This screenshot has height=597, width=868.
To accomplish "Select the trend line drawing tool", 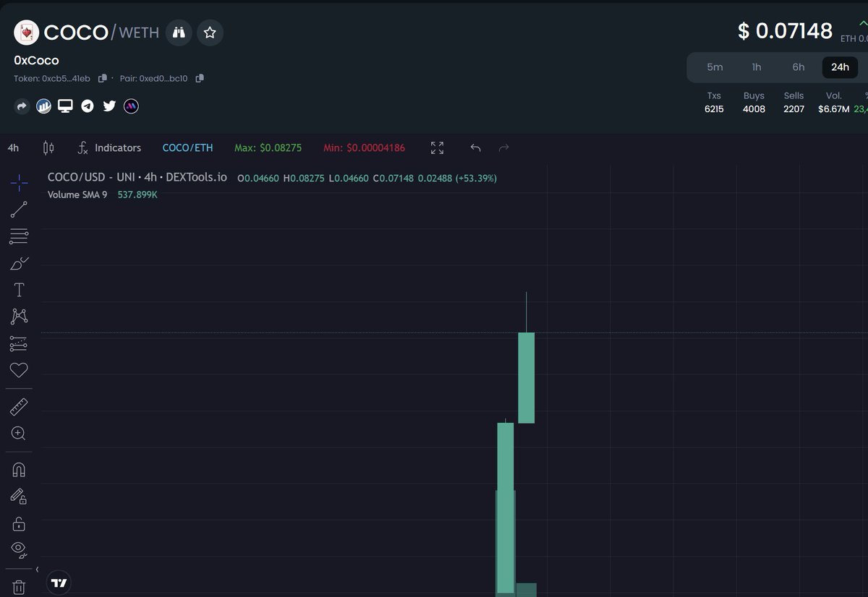I will [19, 210].
